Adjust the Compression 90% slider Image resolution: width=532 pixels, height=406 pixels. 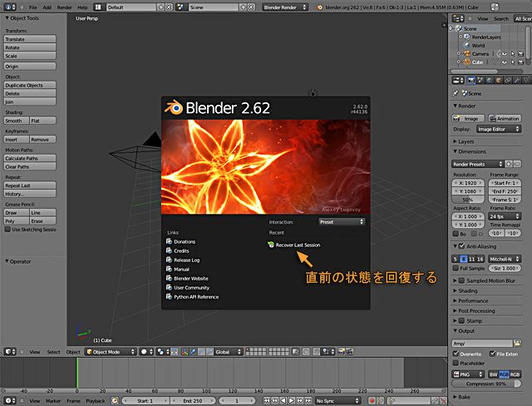[x=486, y=384]
